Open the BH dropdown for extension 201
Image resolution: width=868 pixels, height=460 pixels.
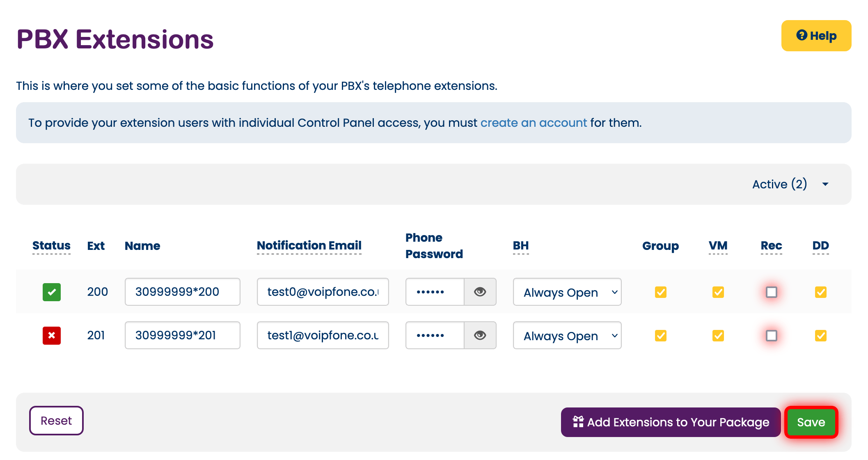coord(567,335)
